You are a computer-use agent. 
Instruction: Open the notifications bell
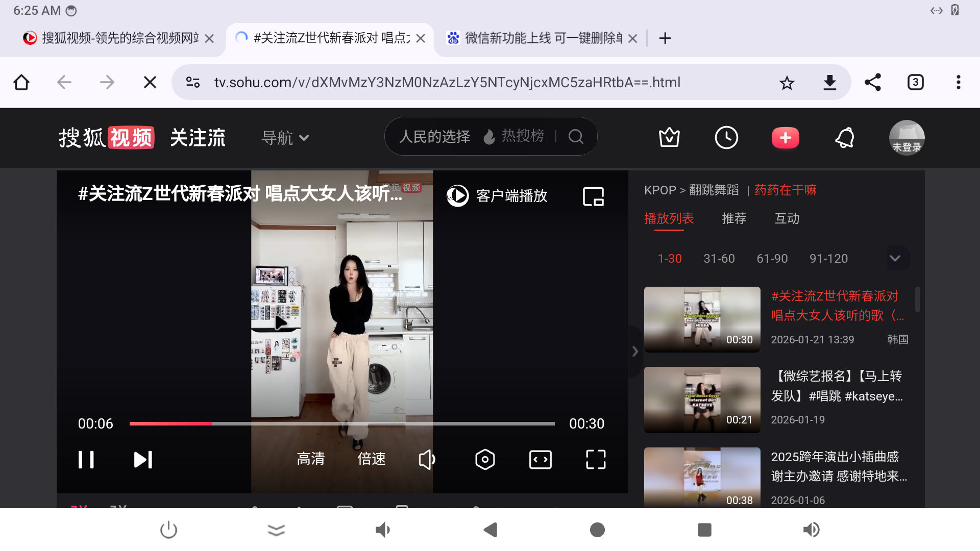(845, 138)
